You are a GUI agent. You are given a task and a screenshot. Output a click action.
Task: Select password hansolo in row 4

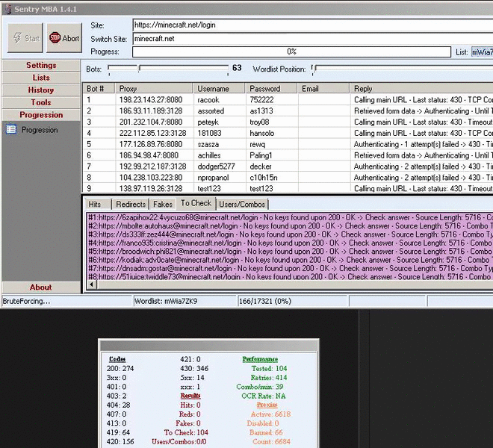point(262,134)
